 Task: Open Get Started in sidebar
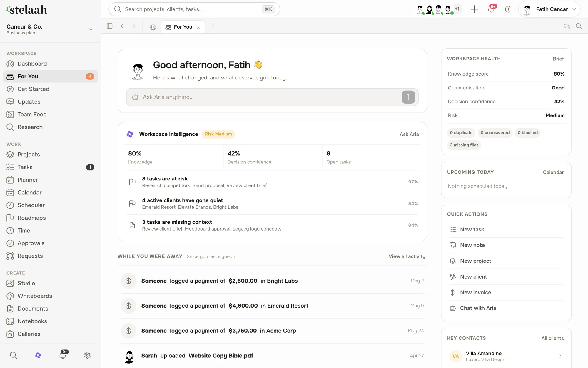(x=50, y=89)
